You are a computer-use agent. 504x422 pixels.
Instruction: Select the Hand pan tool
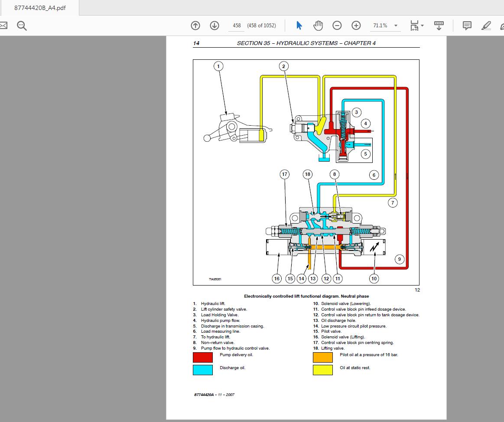point(318,26)
